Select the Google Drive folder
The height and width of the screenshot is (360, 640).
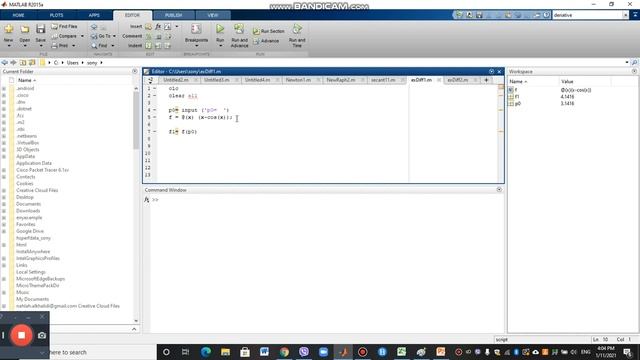point(30,231)
